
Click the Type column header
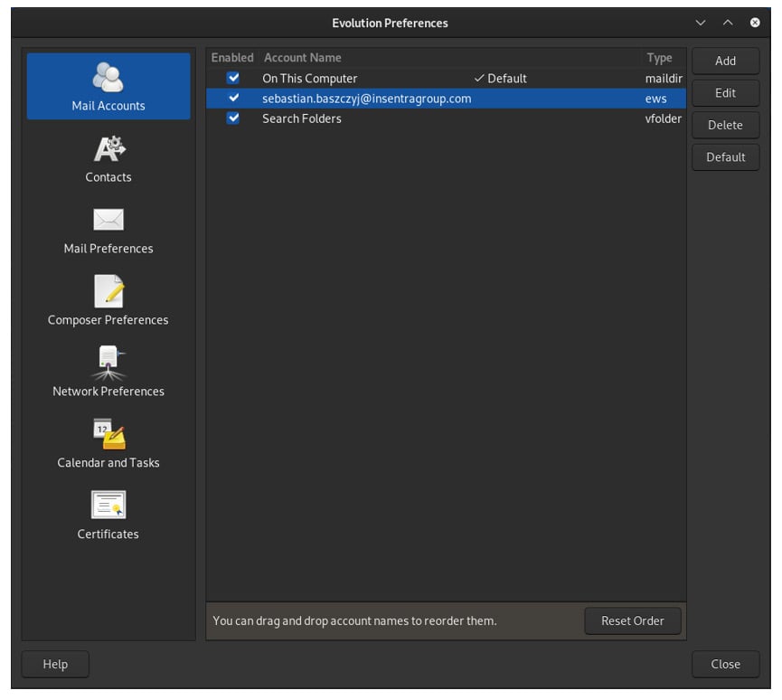point(659,58)
